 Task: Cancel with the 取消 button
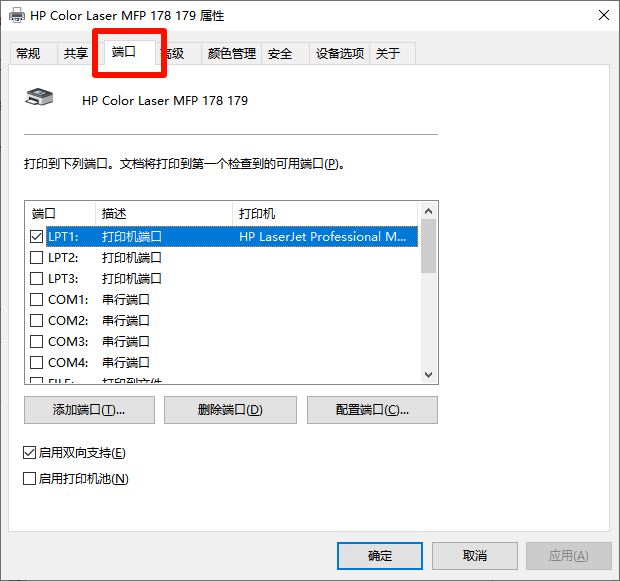coord(475,556)
